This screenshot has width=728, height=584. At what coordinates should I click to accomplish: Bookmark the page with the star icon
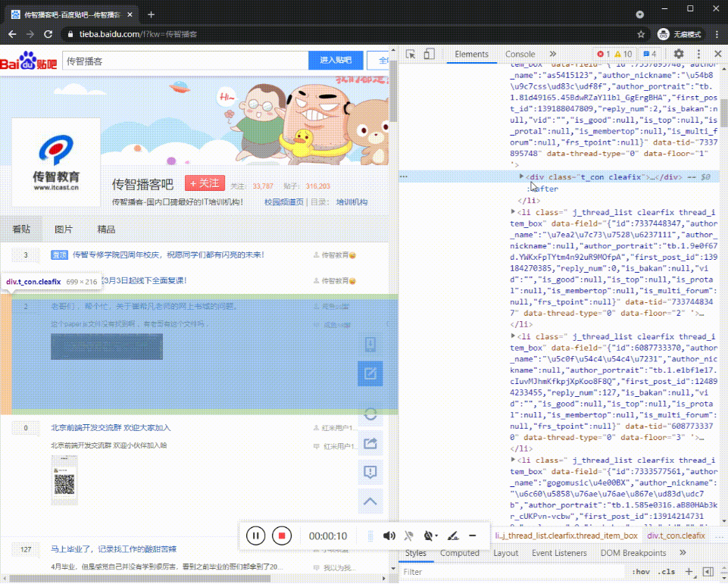641,34
